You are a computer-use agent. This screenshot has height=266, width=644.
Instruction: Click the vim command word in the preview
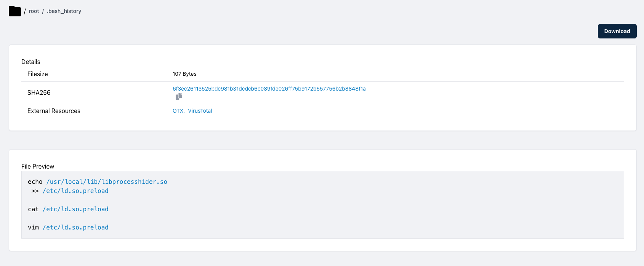33,228
